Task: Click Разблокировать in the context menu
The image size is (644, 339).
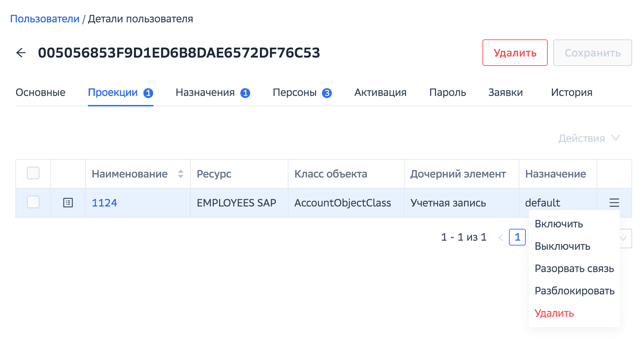Action: (574, 291)
